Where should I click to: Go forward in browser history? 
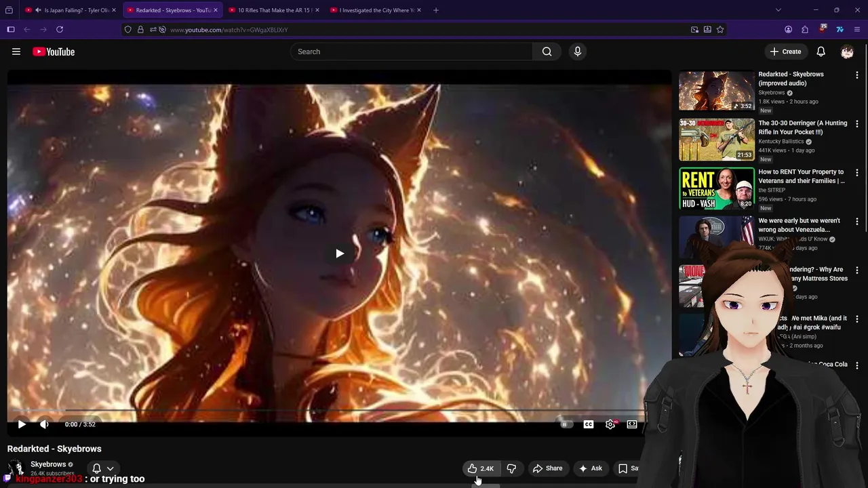click(43, 30)
